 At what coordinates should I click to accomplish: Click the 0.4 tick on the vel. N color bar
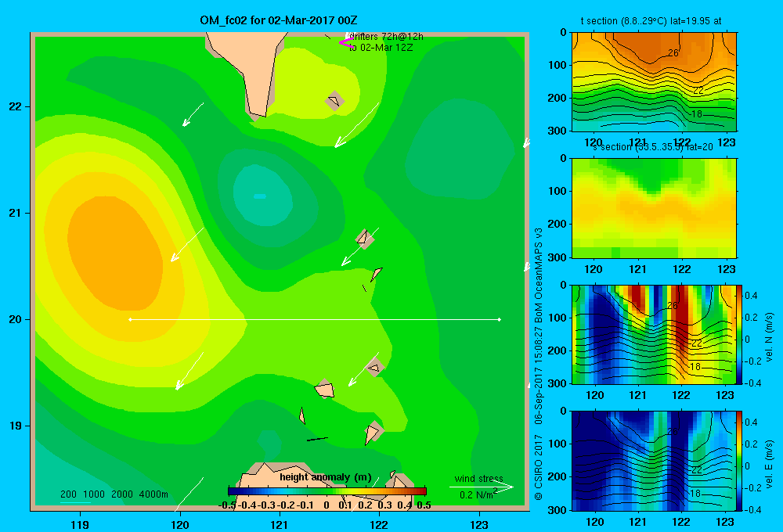click(x=752, y=296)
